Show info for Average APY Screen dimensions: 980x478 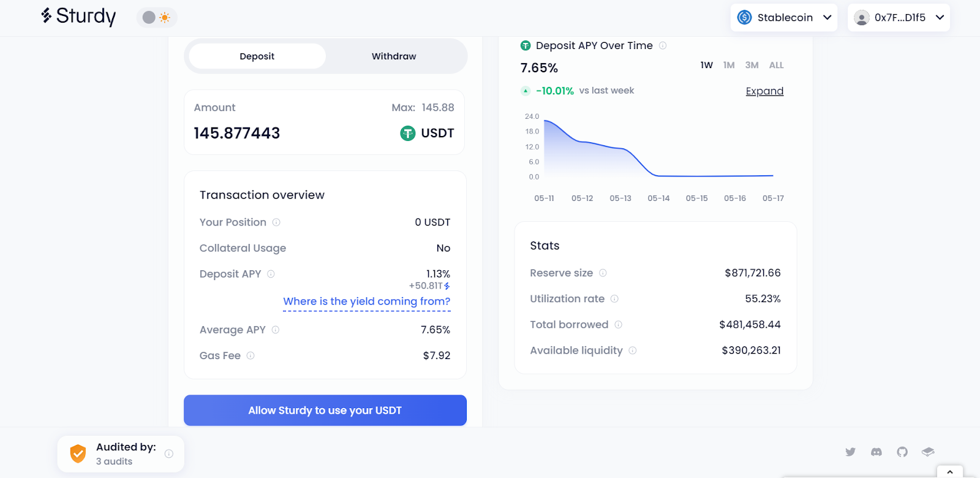(x=276, y=330)
